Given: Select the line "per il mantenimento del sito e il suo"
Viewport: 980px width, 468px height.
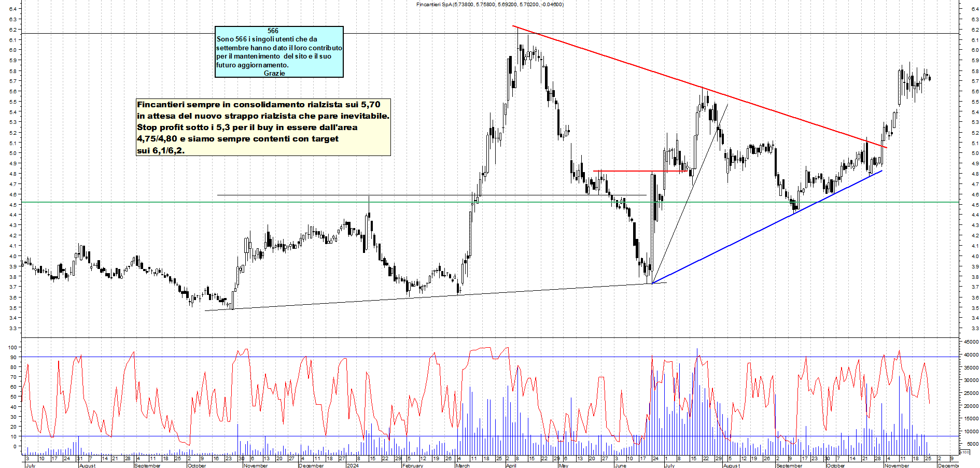Looking at the screenshot, I should [x=274, y=56].
